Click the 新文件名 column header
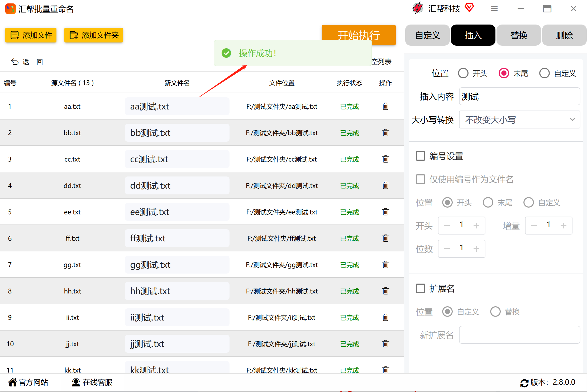 177,83
